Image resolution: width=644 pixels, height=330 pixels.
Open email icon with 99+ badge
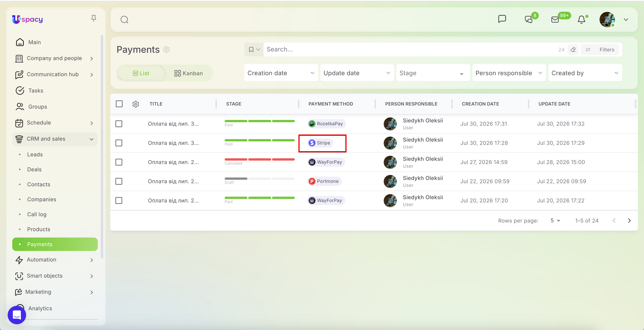(555, 19)
